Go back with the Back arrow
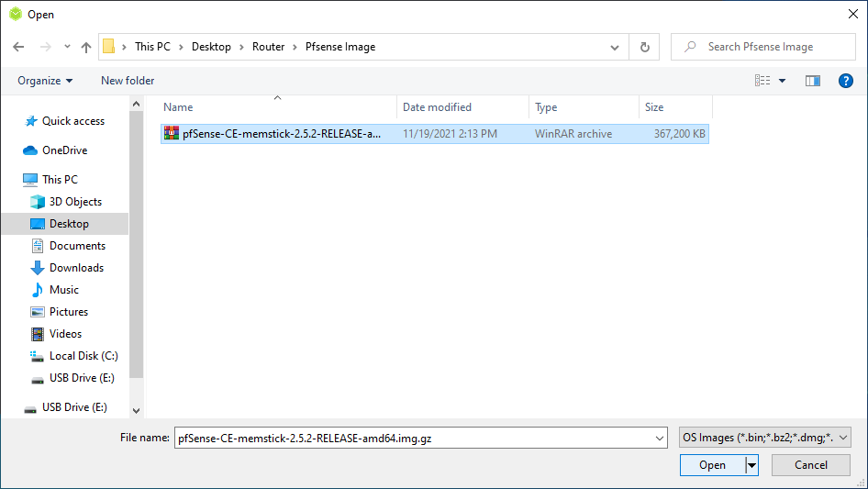The width and height of the screenshot is (868, 489). coord(18,47)
